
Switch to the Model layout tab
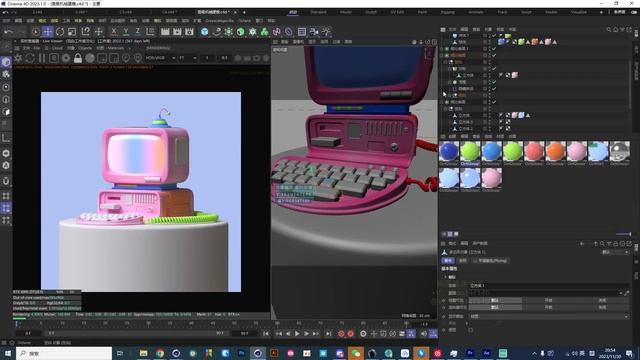click(x=346, y=12)
